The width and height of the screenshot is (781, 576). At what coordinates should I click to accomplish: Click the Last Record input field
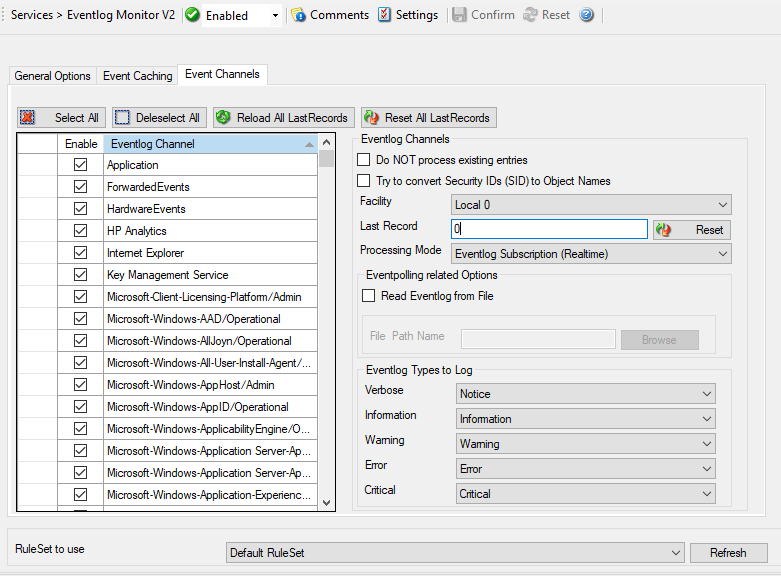pyautogui.click(x=549, y=230)
